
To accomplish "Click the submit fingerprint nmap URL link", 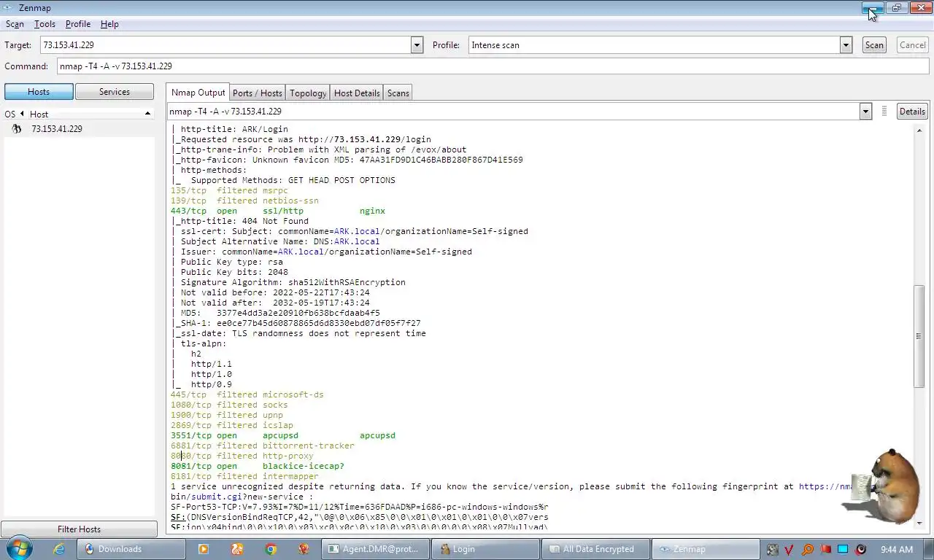I will [x=825, y=486].
